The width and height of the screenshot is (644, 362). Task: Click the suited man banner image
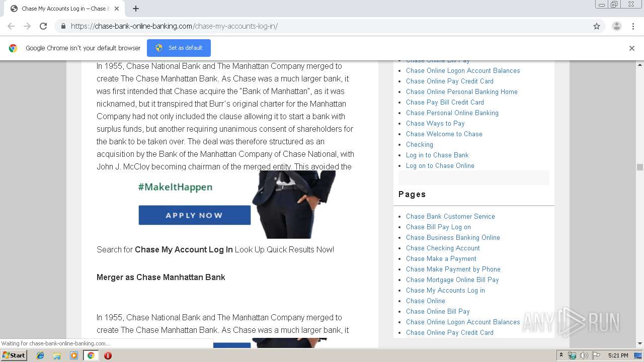[294, 204]
